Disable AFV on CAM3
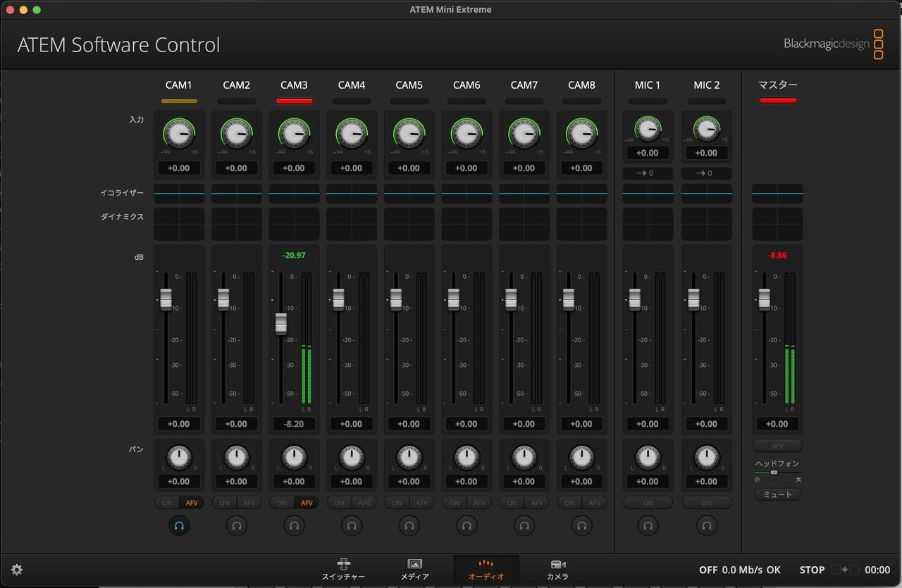Image resolution: width=902 pixels, height=588 pixels. coord(307,503)
